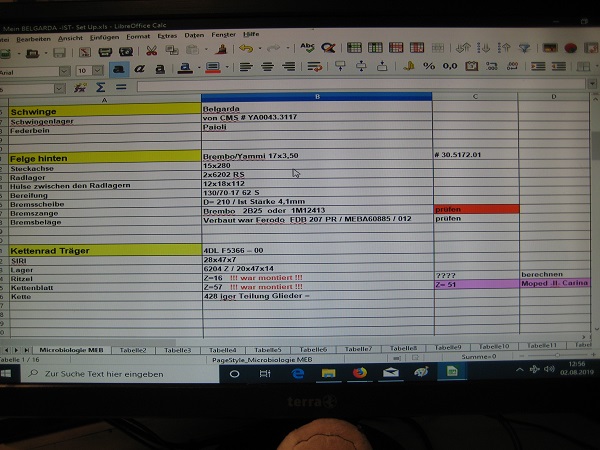Switch to the Tabelle5 sheet tab

(x=268, y=350)
